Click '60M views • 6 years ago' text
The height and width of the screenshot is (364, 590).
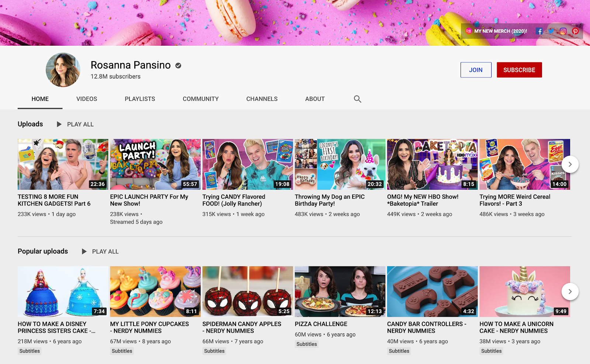tap(325, 335)
